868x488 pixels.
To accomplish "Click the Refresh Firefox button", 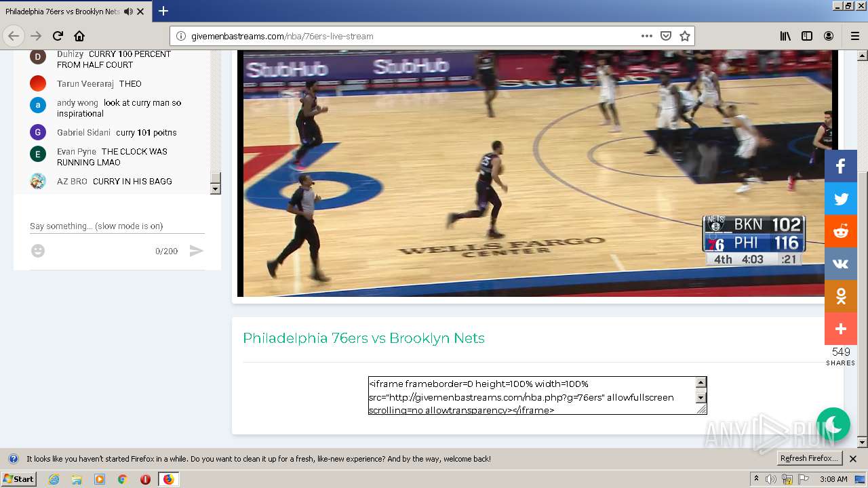I will 810,458.
